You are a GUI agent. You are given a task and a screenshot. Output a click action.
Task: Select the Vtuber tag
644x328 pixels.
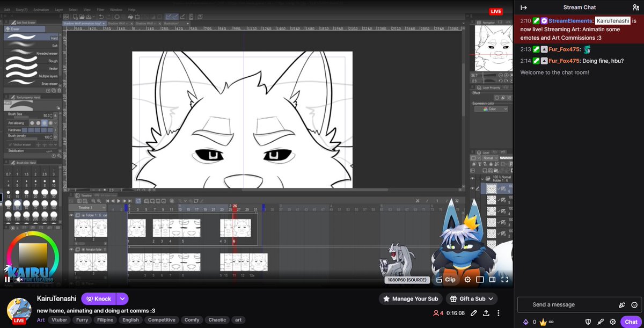59,320
